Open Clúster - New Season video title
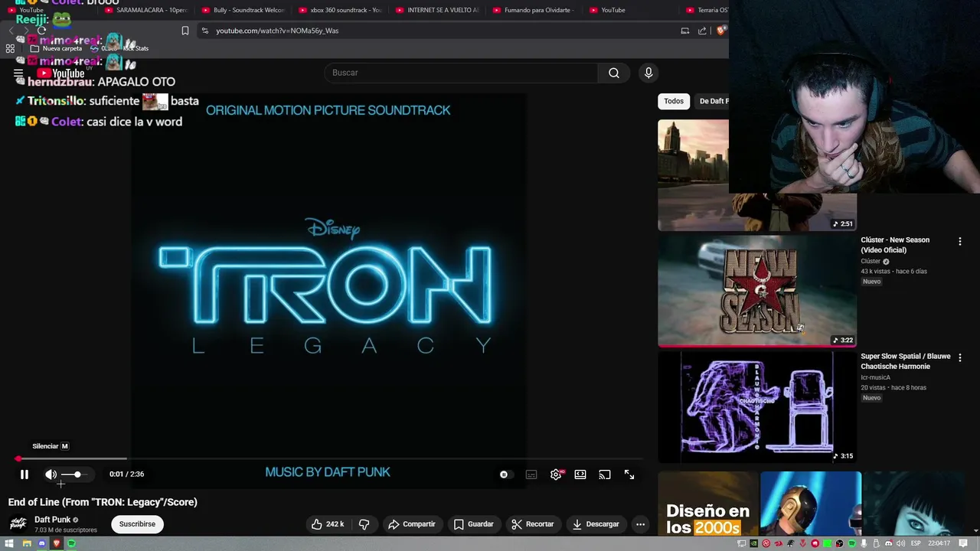The width and height of the screenshot is (980, 551). tap(895, 245)
